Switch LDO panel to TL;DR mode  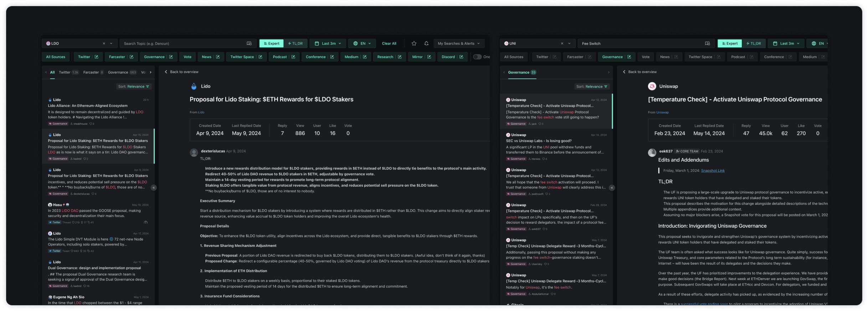coord(296,43)
